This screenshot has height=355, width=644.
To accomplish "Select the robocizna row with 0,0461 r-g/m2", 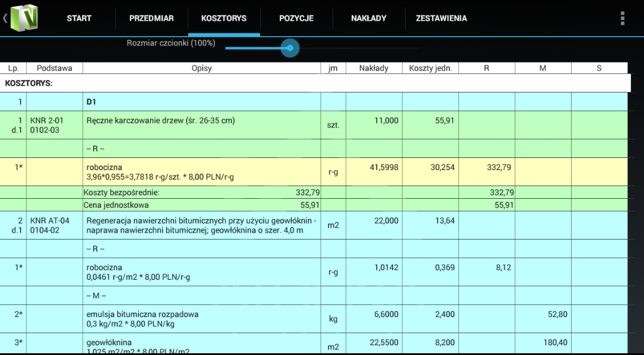I will pyautogui.click(x=314, y=272).
